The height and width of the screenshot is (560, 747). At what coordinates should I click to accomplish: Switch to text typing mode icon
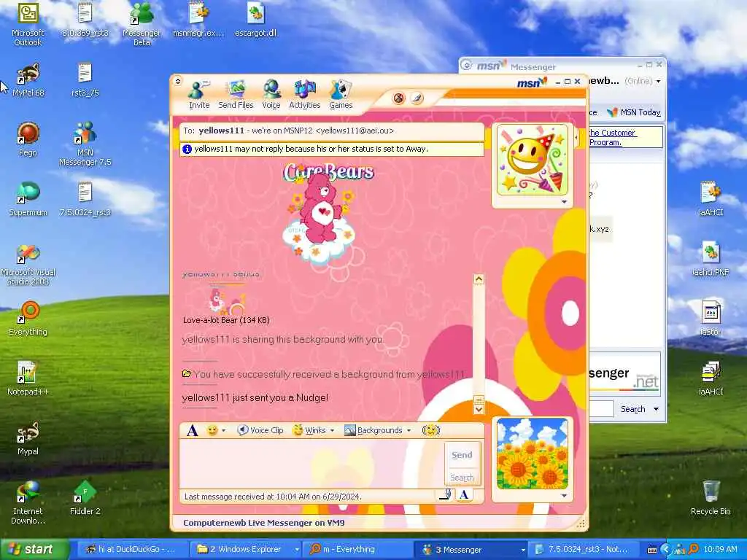pos(464,495)
